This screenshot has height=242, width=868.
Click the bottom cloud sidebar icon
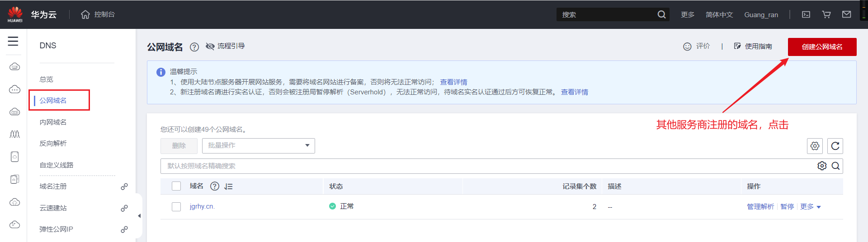(x=14, y=224)
